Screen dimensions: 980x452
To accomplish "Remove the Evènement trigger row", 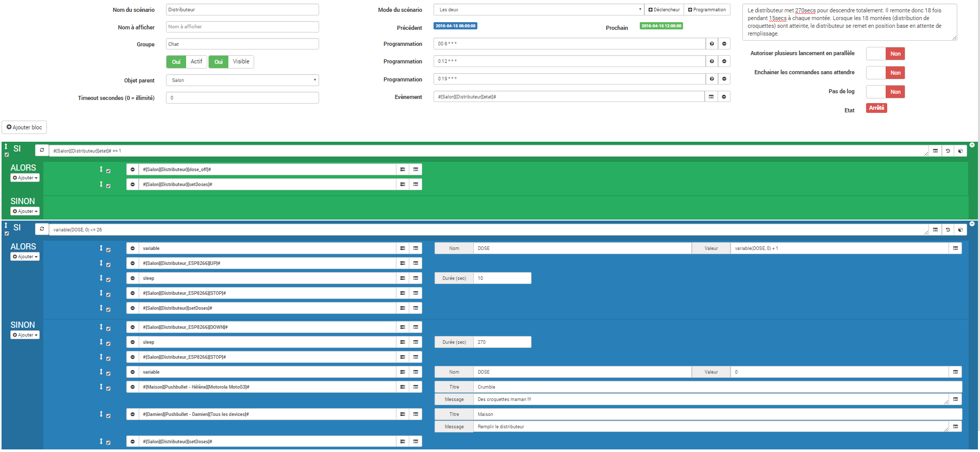I will coord(724,96).
